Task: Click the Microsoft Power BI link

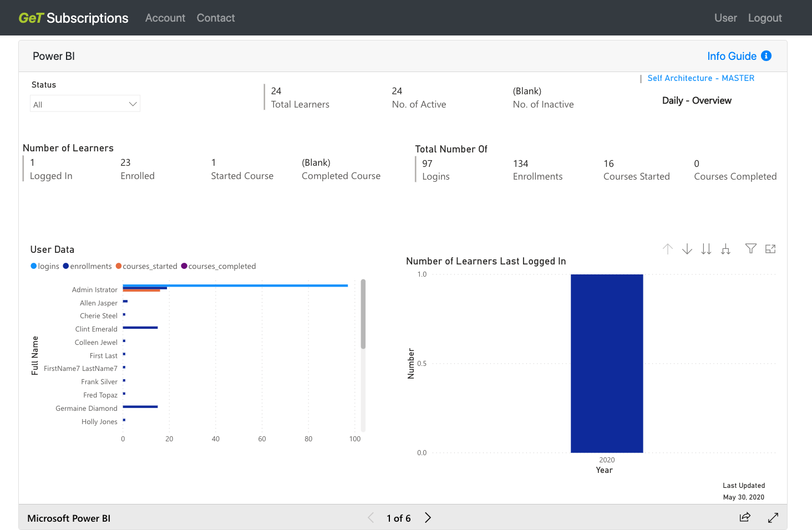Action: (x=69, y=518)
